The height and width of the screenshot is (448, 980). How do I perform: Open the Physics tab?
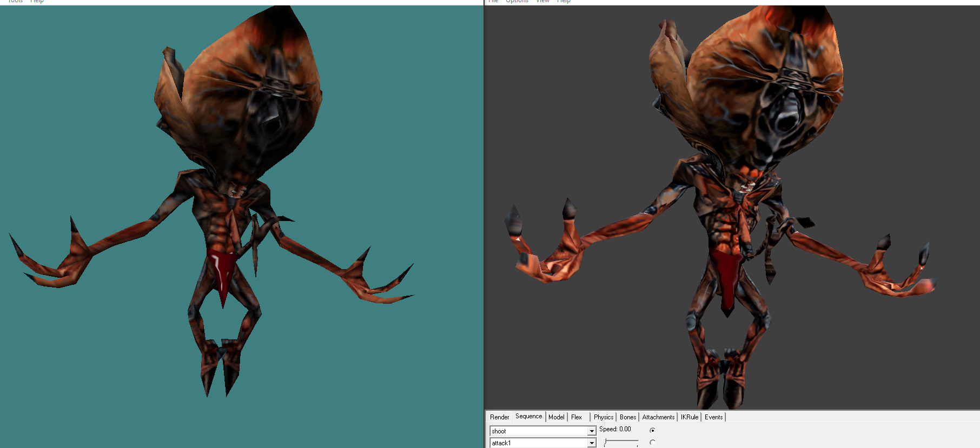604,417
